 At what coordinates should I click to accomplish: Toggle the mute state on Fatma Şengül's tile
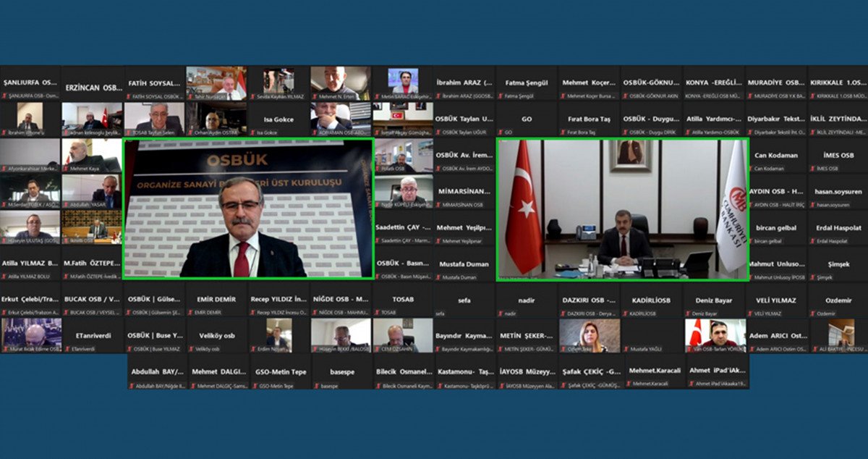[501, 96]
